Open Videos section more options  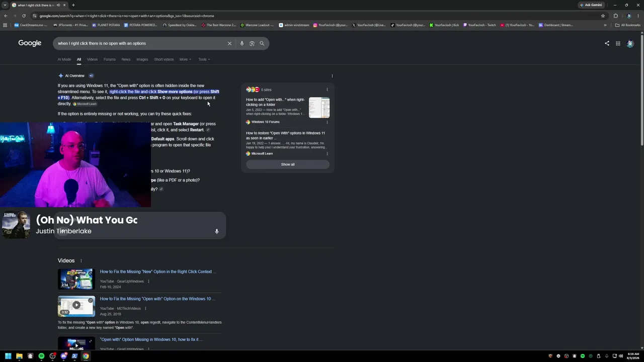tap(81, 260)
